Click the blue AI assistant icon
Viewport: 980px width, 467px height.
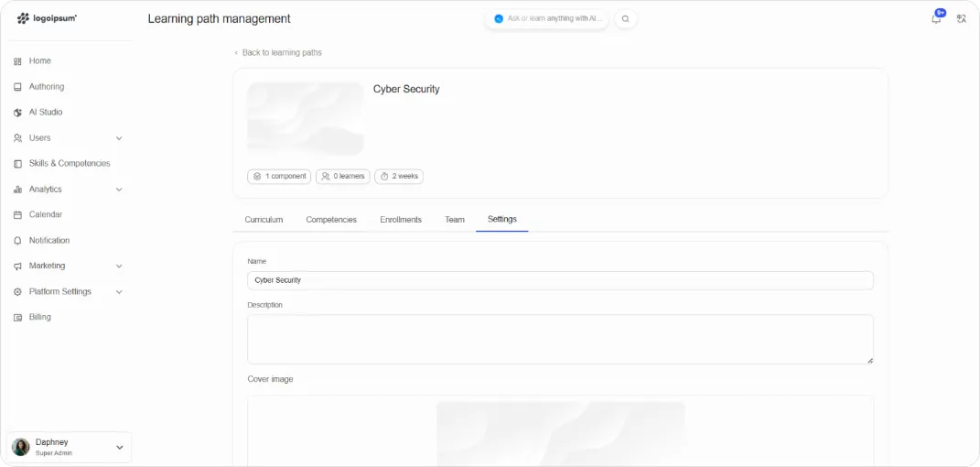click(499, 18)
